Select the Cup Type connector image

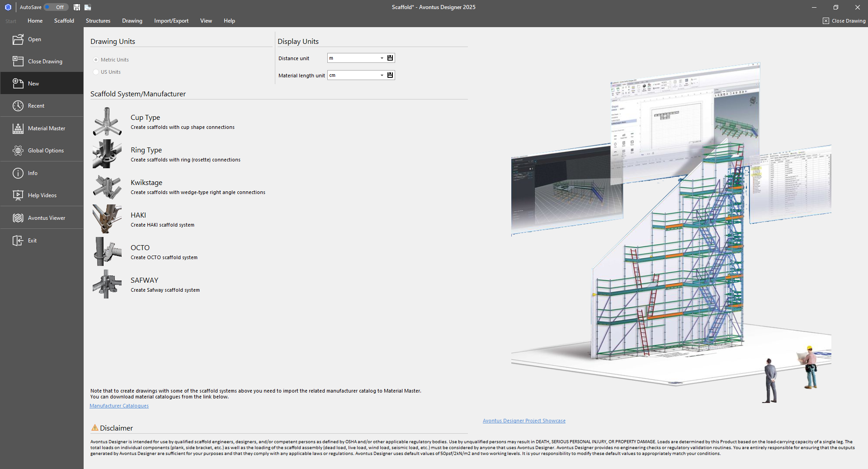(x=107, y=122)
